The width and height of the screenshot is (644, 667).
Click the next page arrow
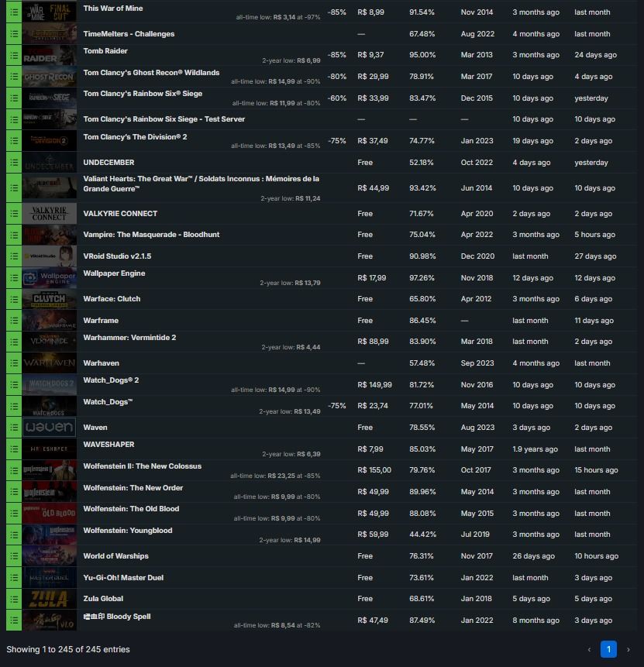tap(628, 649)
